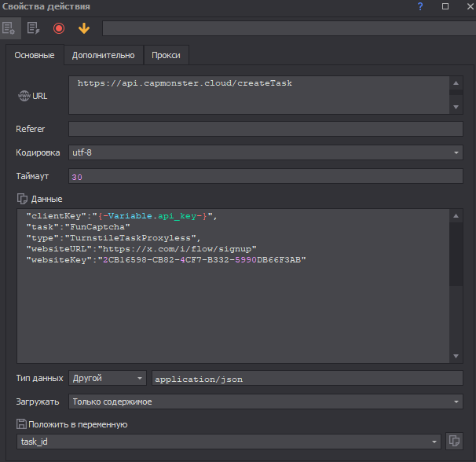Click the Таймаут field showing 30

coord(265,177)
